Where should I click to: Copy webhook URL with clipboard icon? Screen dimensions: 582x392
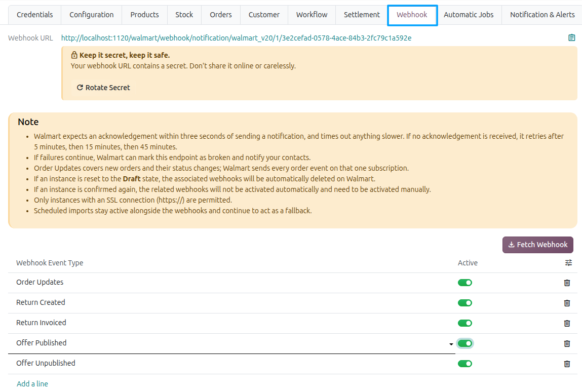(x=571, y=38)
